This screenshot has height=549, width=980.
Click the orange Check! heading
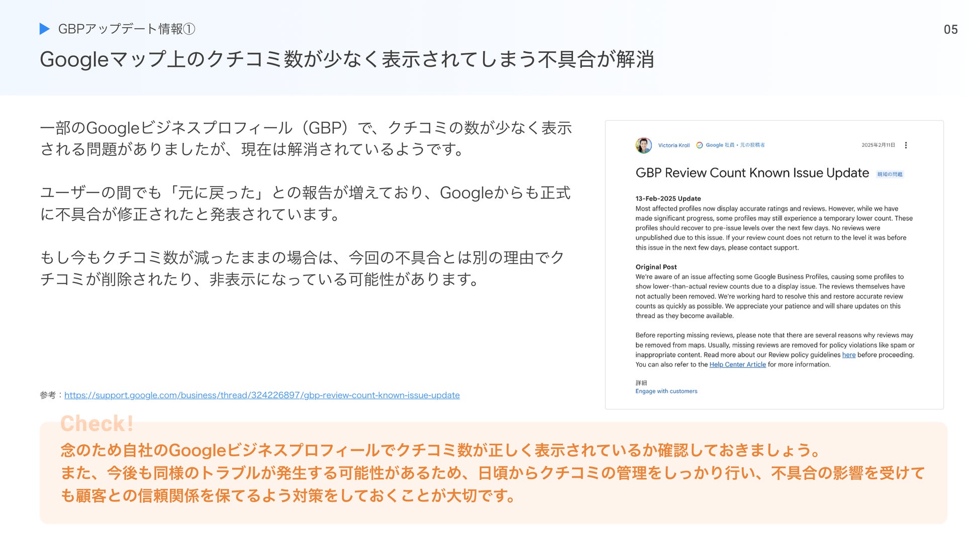97,423
